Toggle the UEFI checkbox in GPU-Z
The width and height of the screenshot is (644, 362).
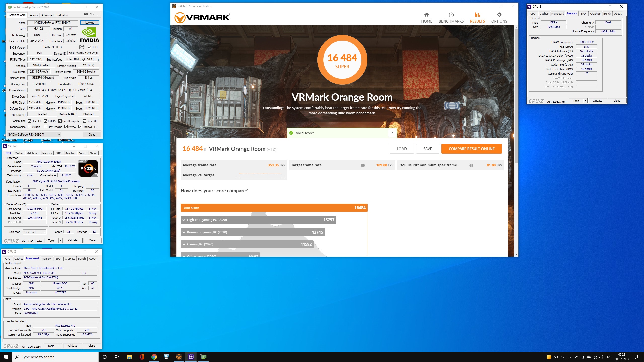click(89, 47)
